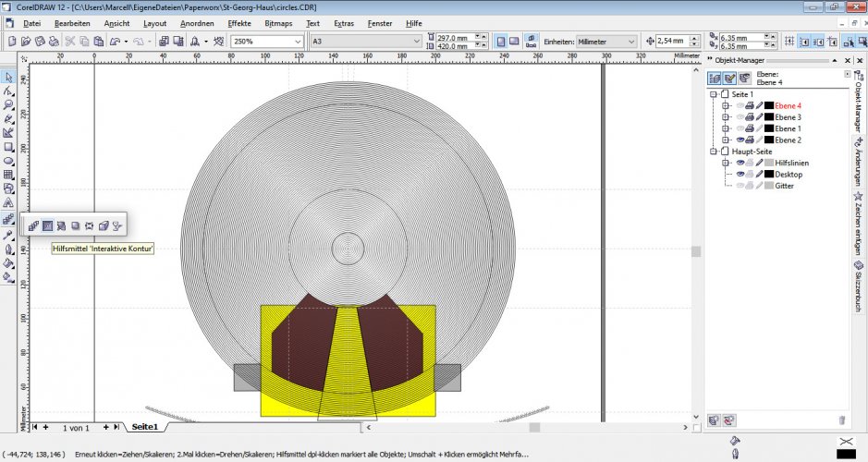Open the Datei menu
Screen dimensions: 868x462
tap(32, 23)
